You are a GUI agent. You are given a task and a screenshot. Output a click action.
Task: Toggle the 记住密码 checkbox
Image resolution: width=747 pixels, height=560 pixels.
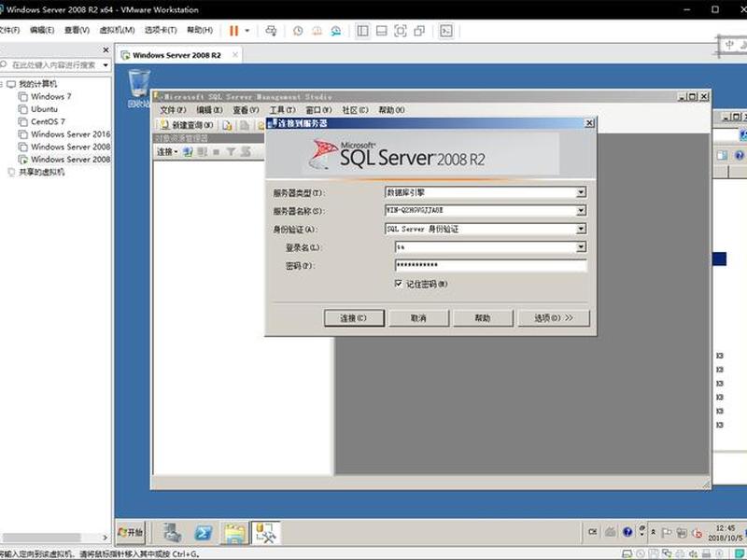399,284
